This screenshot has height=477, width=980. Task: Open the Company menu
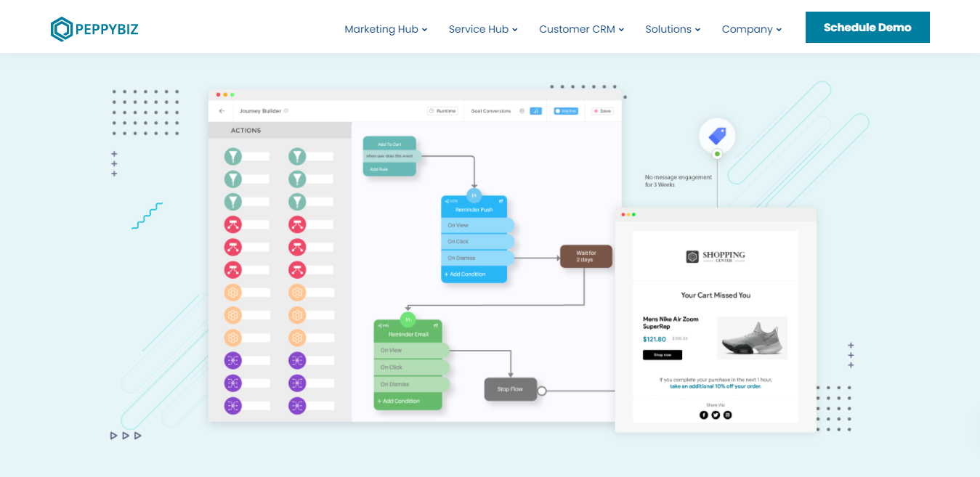point(751,29)
